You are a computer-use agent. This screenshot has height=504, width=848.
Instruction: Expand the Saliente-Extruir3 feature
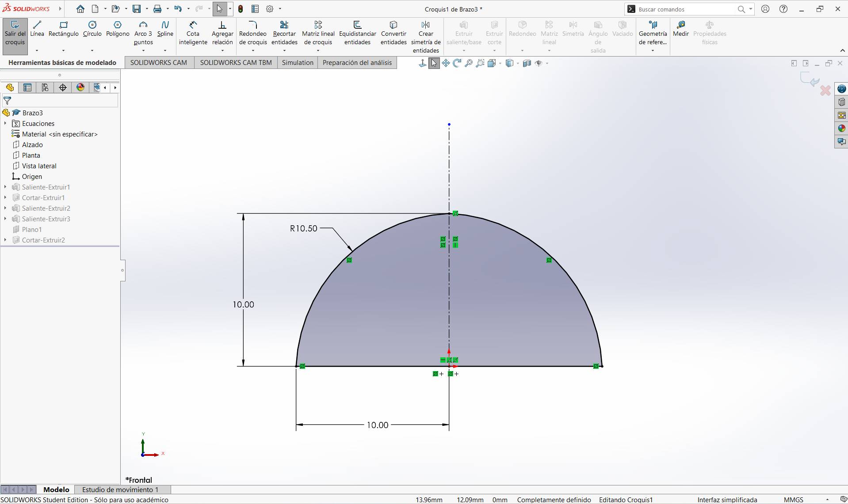pos(5,219)
